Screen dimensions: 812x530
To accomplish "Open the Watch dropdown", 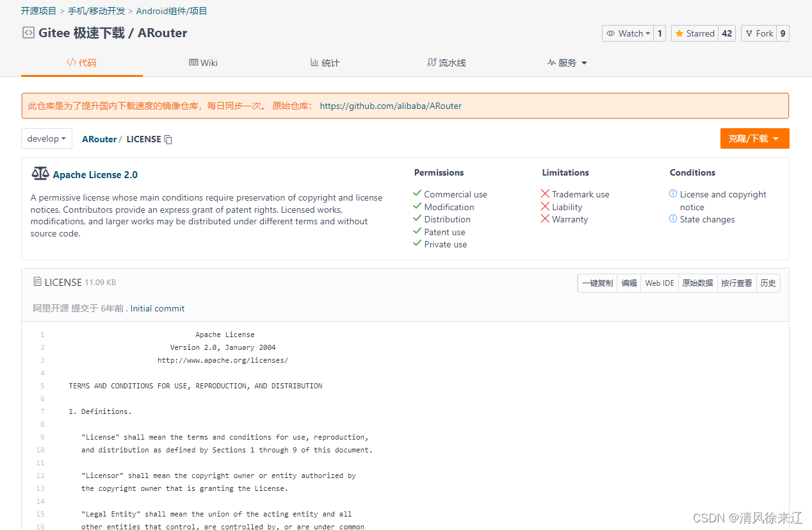I will [628, 33].
